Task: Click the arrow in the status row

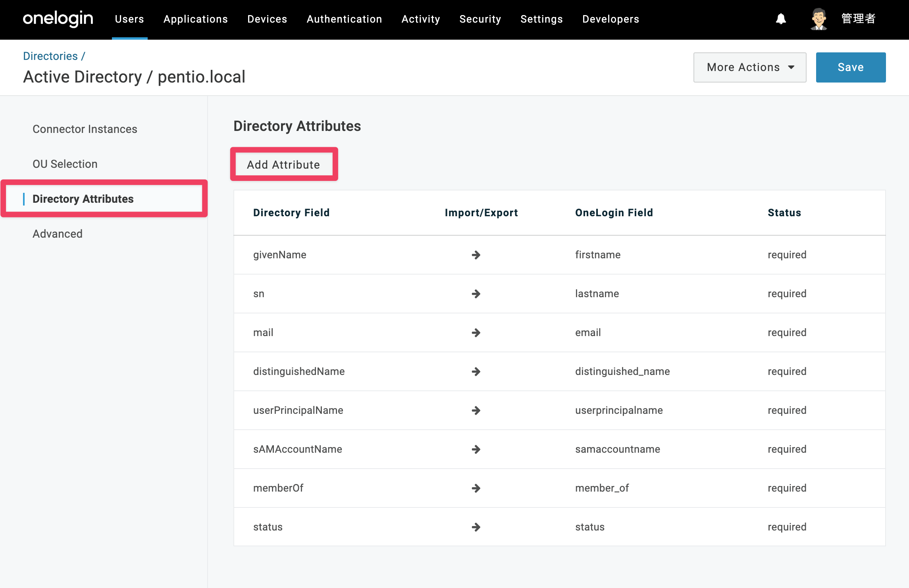Action: (476, 527)
